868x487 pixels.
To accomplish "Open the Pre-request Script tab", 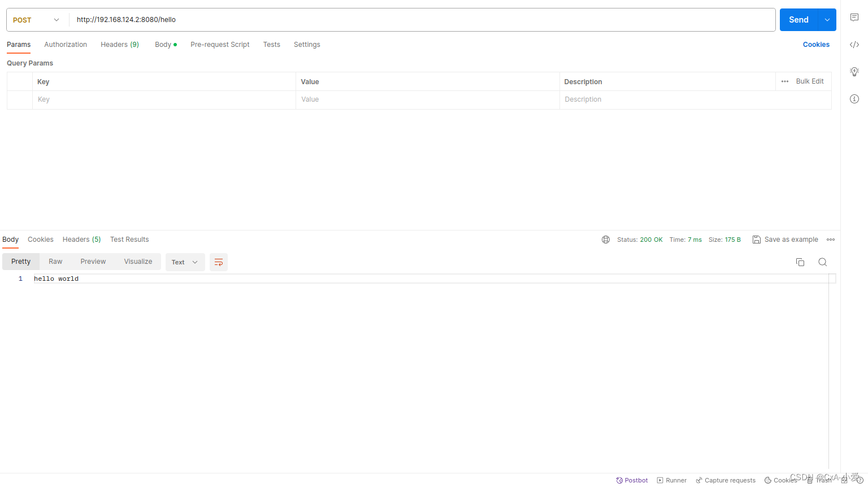I will pos(220,45).
